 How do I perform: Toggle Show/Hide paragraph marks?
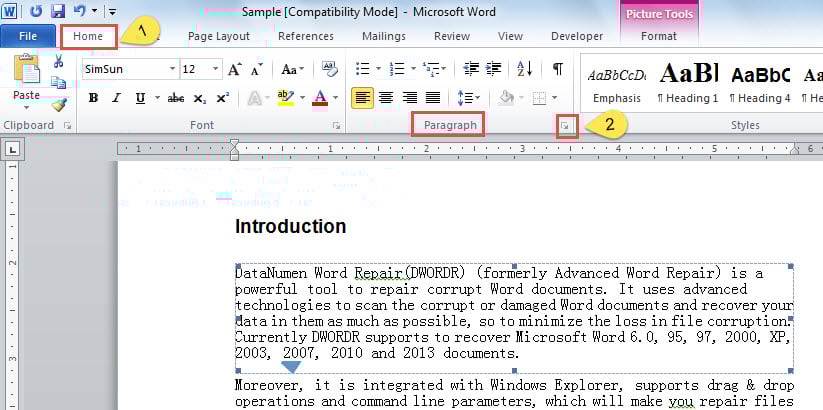click(557, 69)
